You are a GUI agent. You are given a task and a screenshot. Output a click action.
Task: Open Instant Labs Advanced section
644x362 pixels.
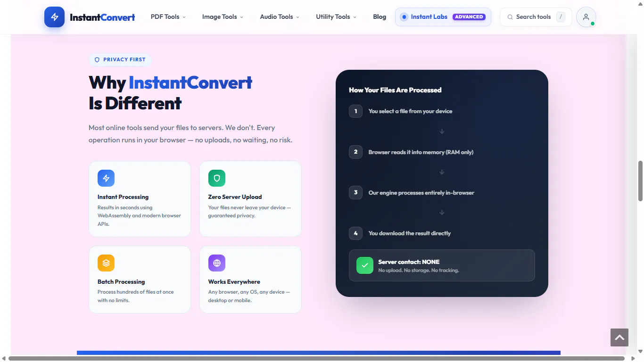pos(443,17)
